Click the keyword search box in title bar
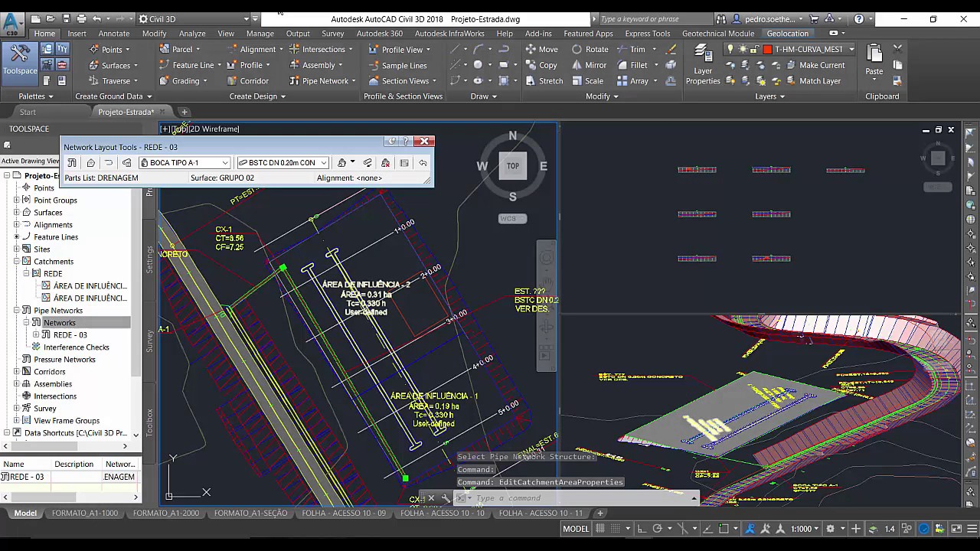 [x=654, y=18]
